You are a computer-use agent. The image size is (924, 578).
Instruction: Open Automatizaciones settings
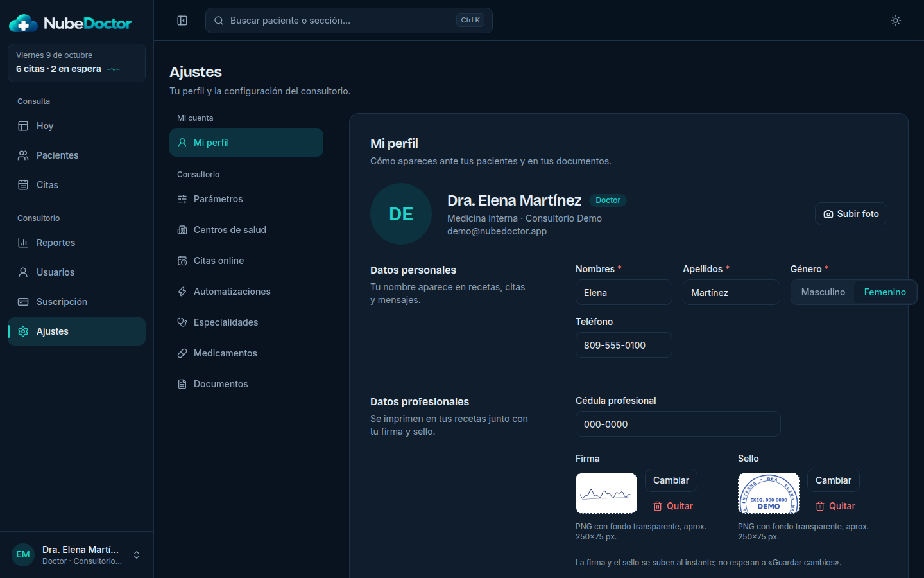point(246,292)
